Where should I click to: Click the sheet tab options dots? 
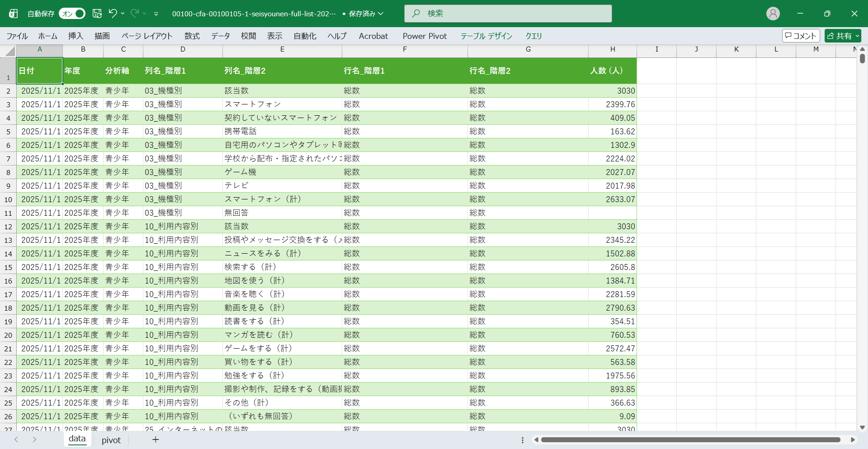tap(523, 440)
